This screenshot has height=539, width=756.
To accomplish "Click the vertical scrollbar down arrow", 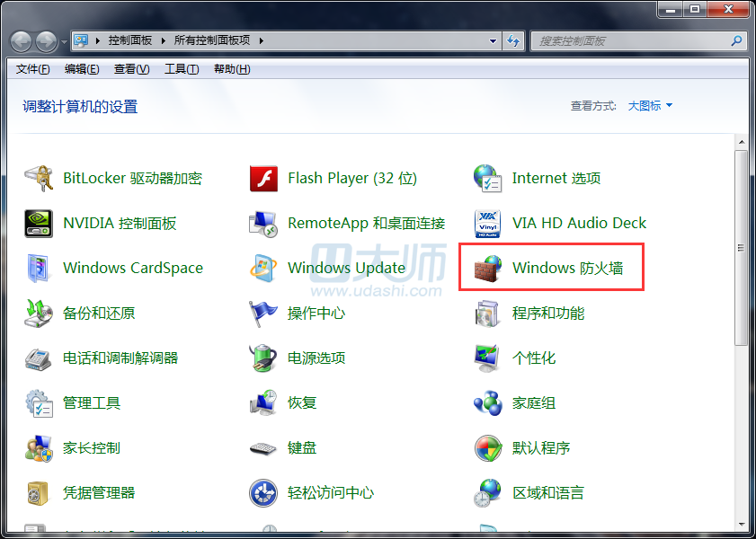I will point(742,523).
